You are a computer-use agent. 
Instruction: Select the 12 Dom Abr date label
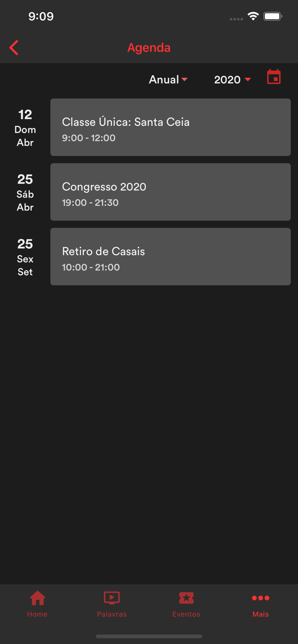coord(25,128)
